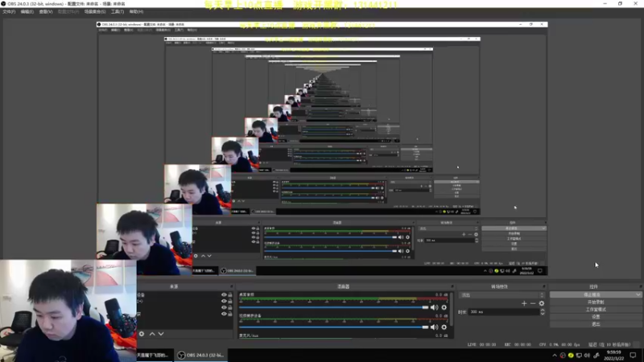The width and height of the screenshot is (644, 362).
Task: Enable 工作室模式
Action: click(596, 310)
